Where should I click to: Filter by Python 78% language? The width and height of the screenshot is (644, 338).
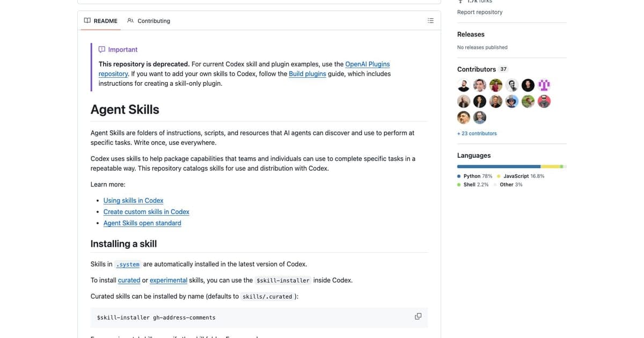coord(475,176)
